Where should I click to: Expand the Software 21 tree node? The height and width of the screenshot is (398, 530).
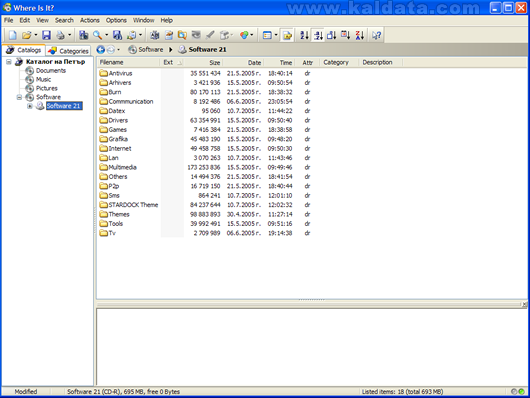30,106
